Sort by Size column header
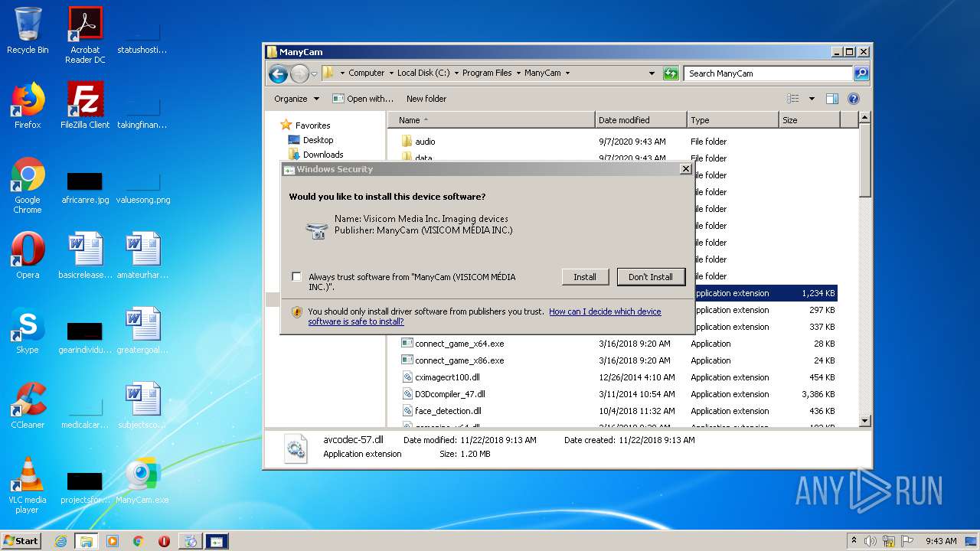Screen dimensions: 980x551 click(x=809, y=120)
